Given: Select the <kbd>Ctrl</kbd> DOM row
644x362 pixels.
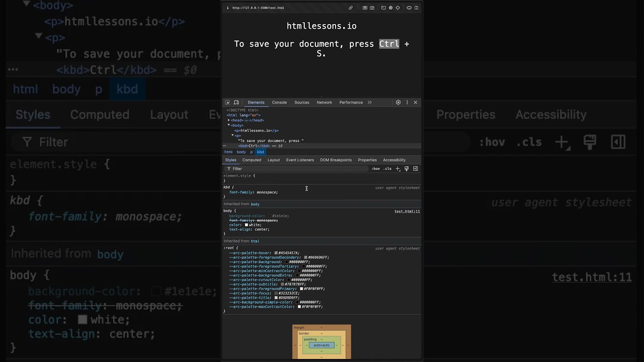Looking at the screenshot, I should 254,146.
